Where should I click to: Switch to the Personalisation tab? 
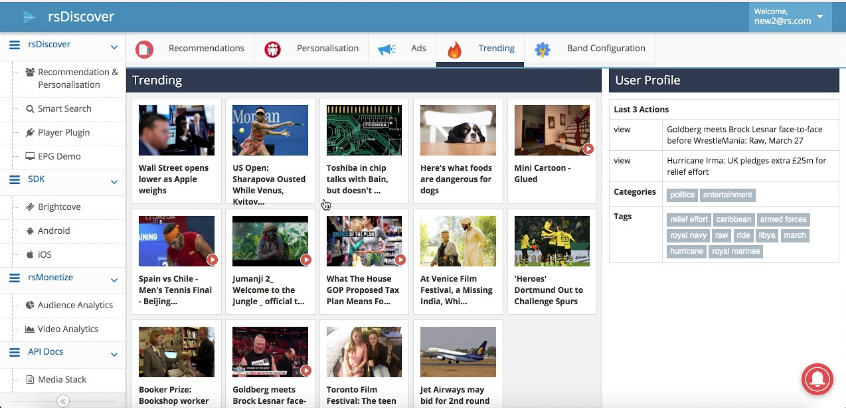327,48
